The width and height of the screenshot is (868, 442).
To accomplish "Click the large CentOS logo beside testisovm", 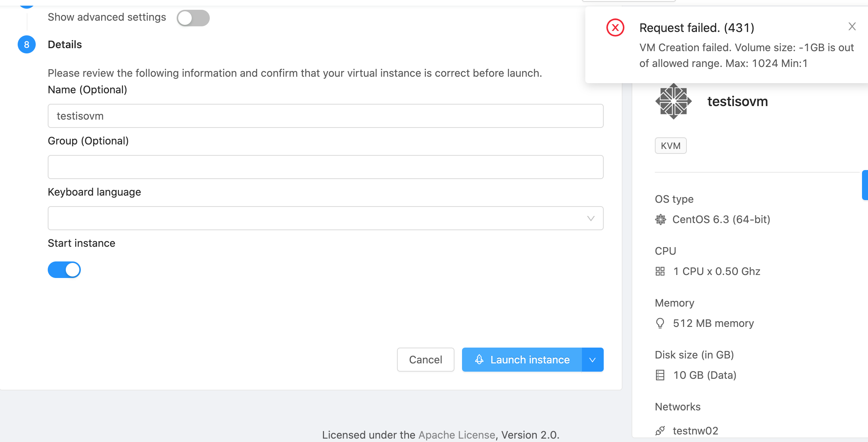I will (x=673, y=101).
